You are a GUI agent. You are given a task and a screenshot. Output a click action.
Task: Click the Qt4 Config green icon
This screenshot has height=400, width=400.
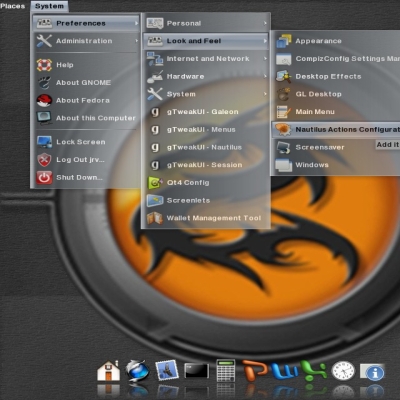(155, 183)
